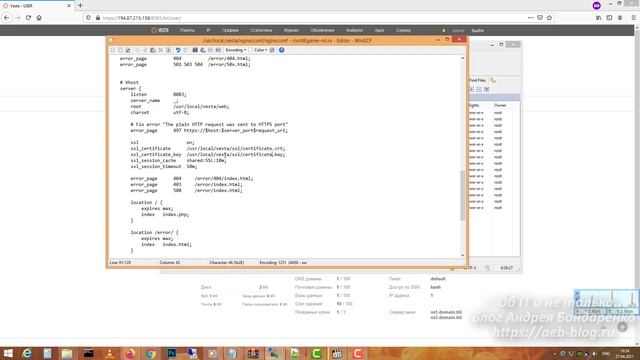Click the 'Encoding: 1251' status bar entry
The width and height of the screenshot is (640, 360).
click(283, 262)
